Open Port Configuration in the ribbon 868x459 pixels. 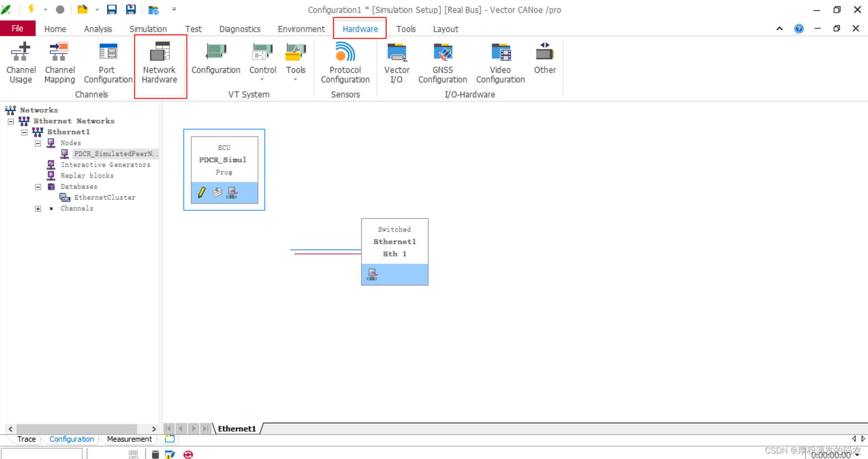(108, 63)
